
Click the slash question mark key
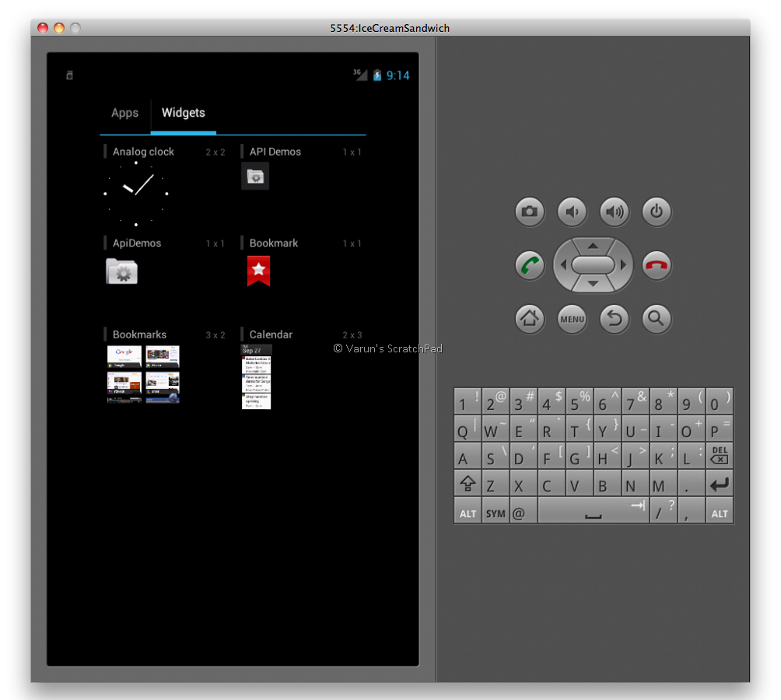click(664, 510)
